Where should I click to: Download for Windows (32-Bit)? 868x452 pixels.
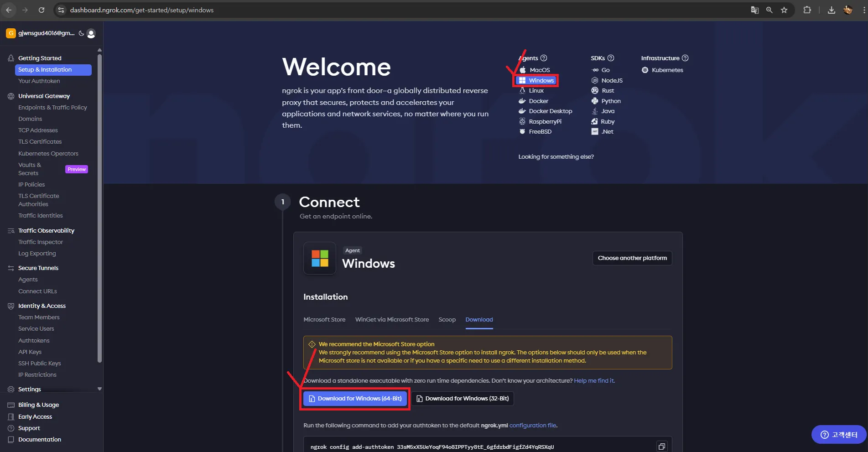coord(463,398)
